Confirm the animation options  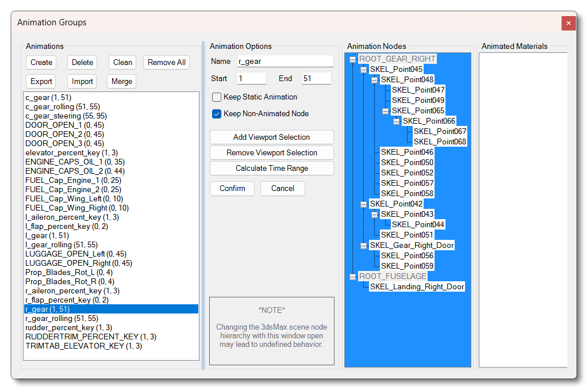(232, 189)
